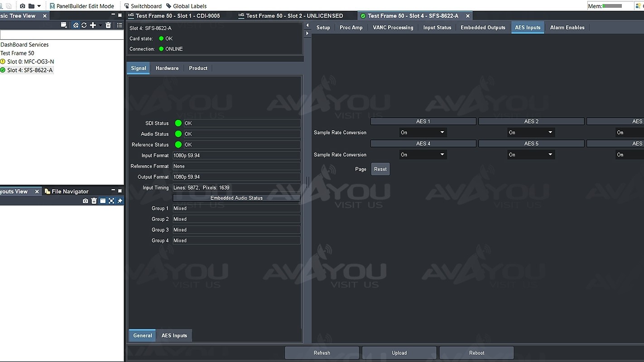This screenshot has height=362, width=644.
Task: Switch to the File Navigator tab
Action: (x=66, y=191)
